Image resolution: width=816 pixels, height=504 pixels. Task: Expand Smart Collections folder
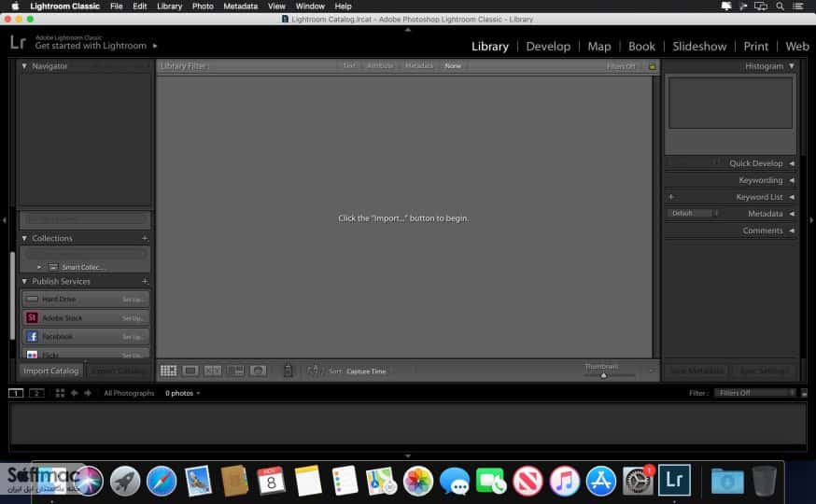point(39,267)
